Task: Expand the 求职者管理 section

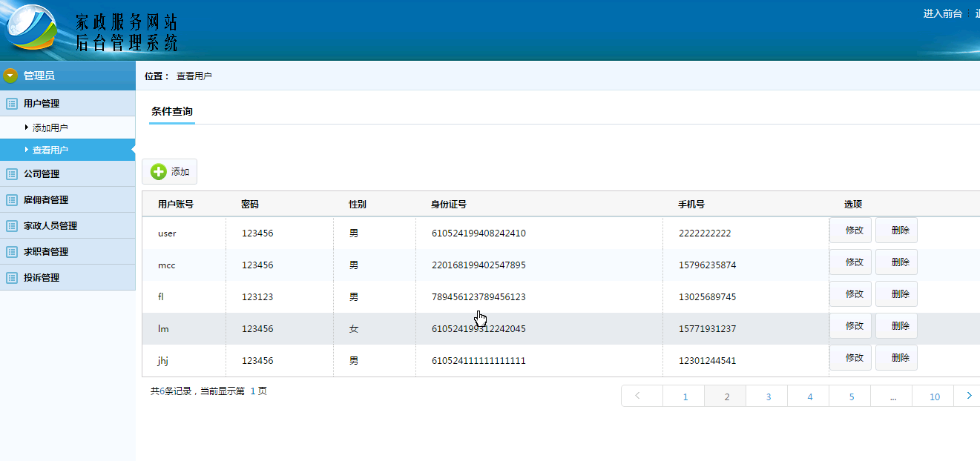Action: point(68,252)
